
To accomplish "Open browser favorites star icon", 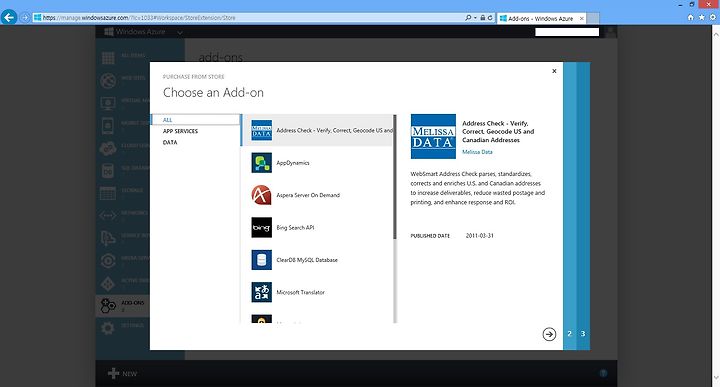I will click(x=702, y=17).
